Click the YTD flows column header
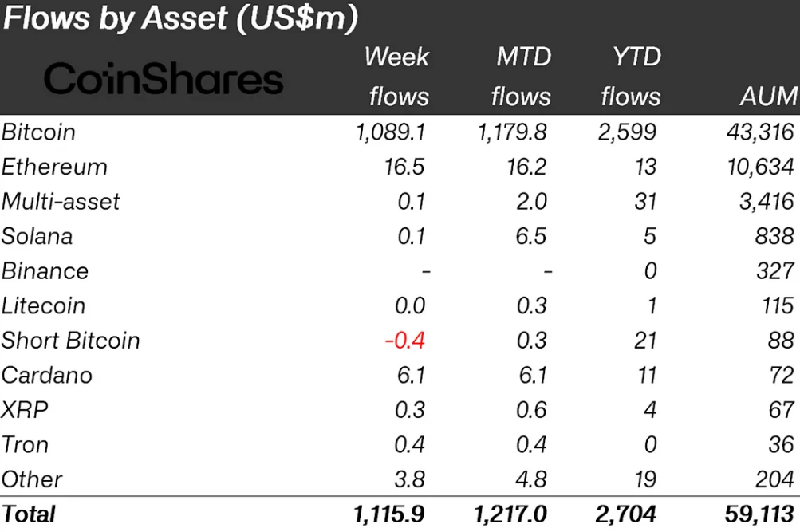This screenshot has width=800, height=532. click(x=630, y=77)
